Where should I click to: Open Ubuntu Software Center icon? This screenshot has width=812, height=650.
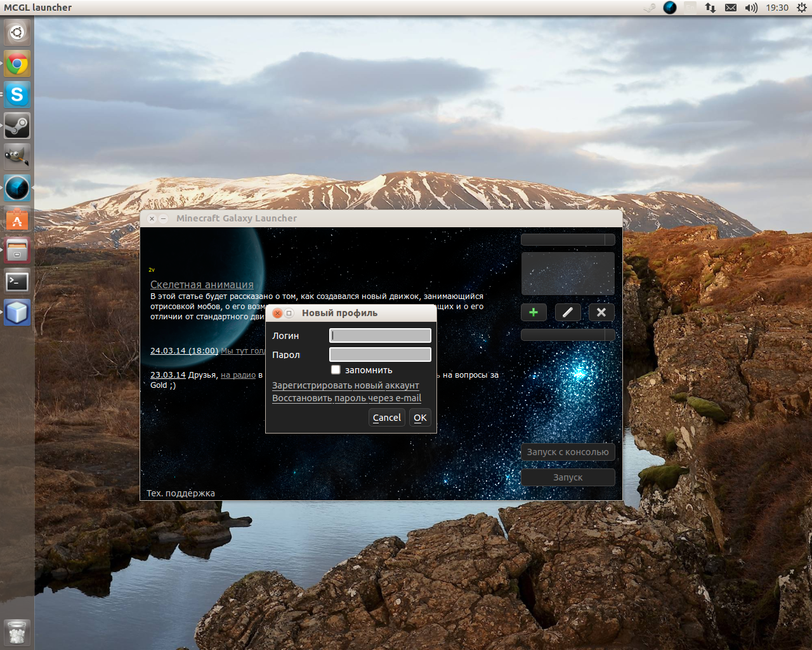pyautogui.click(x=17, y=220)
